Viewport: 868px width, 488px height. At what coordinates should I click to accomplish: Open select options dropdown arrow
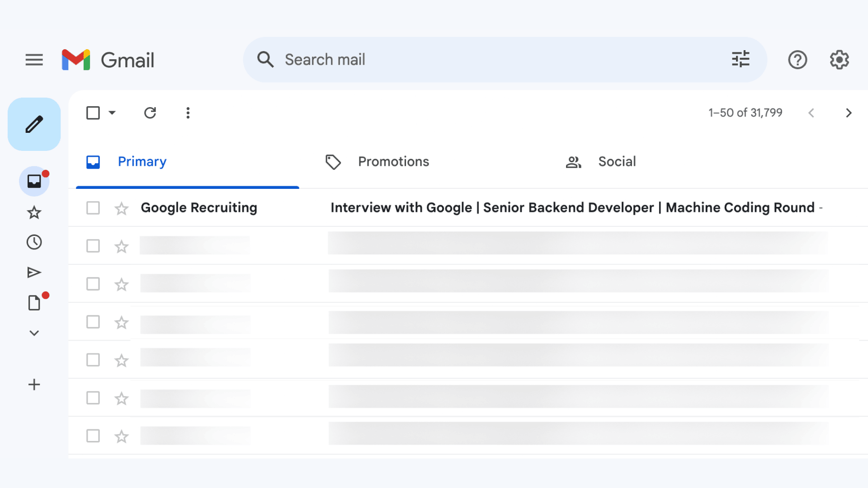(x=112, y=113)
